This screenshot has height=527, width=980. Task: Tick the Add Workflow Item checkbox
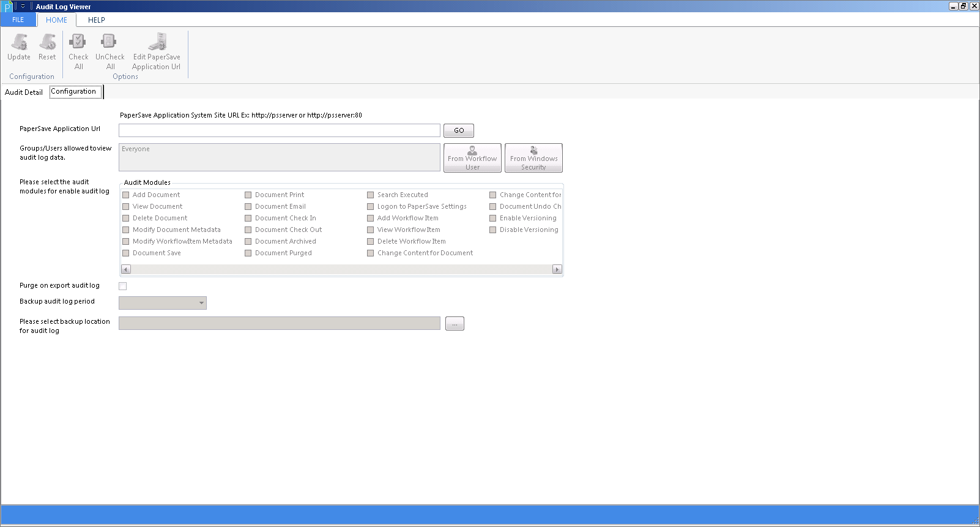371,218
